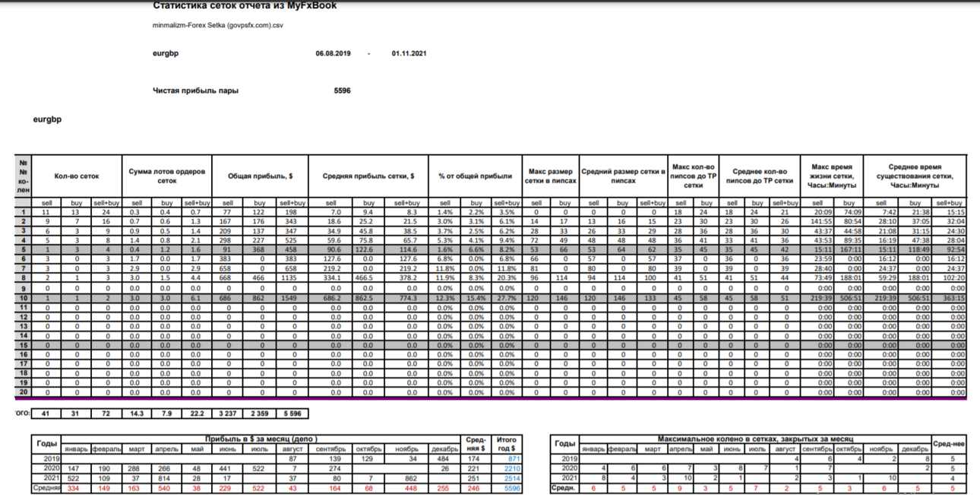Select the average profit value 378.2
The width and height of the screenshot is (980, 495).
click(x=407, y=278)
